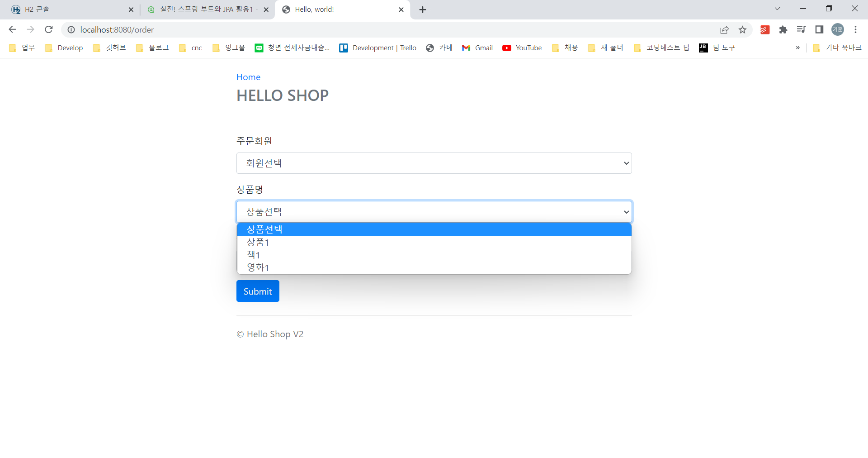The image size is (868, 458).
Task: Click the blue Submit button
Action: pyautogui.click(x=258, y=291)
